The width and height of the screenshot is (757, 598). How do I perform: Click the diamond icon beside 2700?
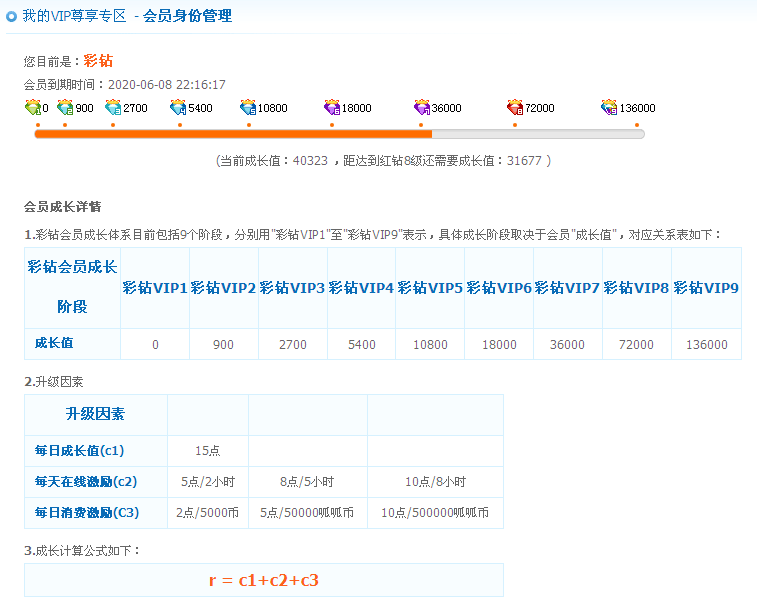(113, 107)
